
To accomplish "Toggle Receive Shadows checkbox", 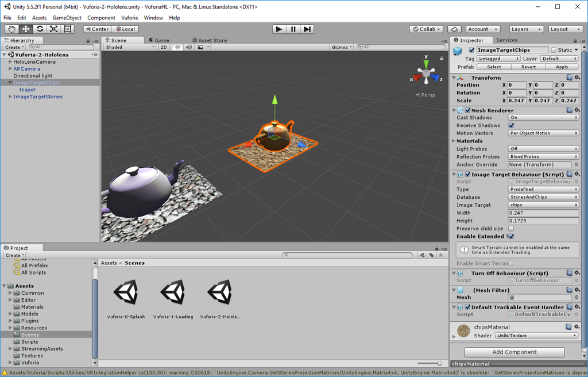I will point(511,125).
